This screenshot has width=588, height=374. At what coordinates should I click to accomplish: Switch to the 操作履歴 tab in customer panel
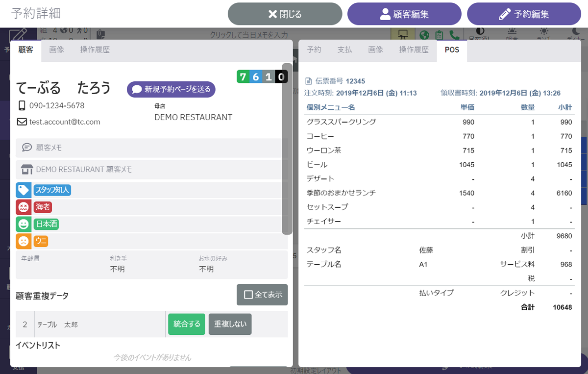point(95,50)
